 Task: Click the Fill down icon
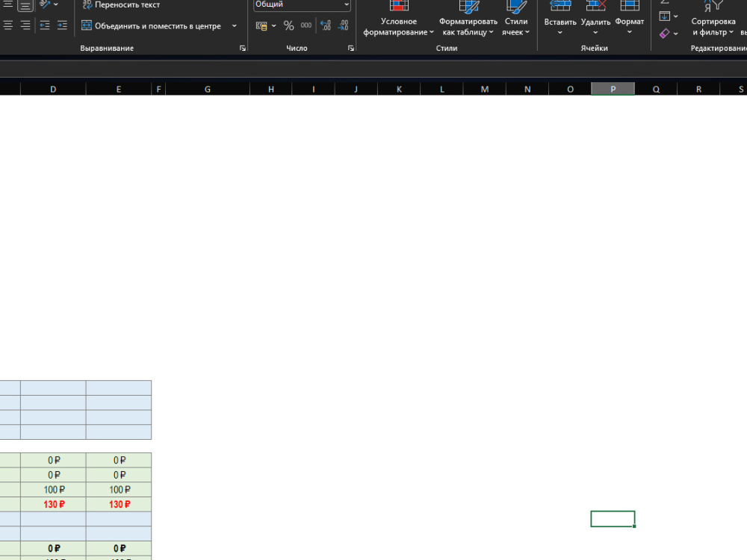(665, 16)
